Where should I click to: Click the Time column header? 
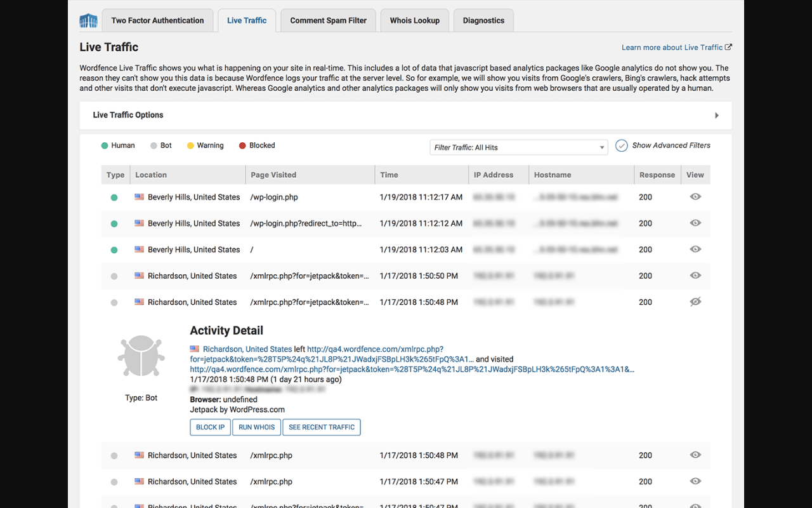coord(422,175)
